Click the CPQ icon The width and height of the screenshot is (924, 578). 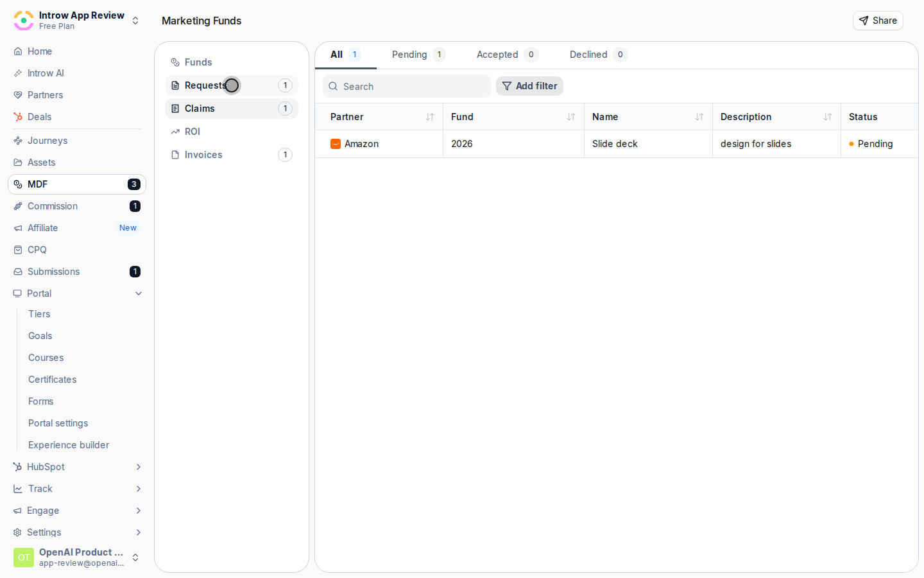(x=18, y=250)
